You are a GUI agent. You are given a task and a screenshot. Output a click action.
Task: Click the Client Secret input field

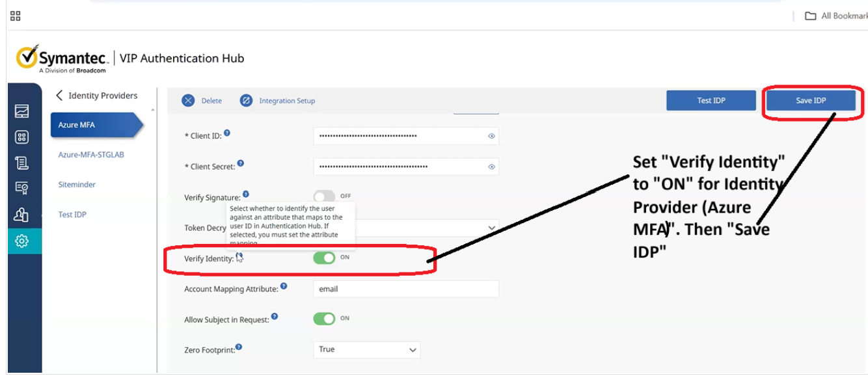406,167
